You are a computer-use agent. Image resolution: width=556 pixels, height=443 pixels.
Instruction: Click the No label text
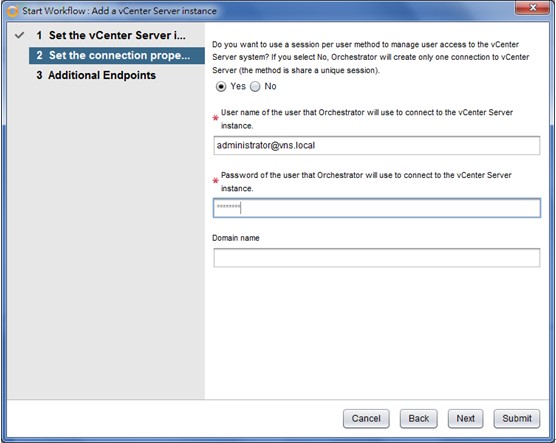[x=270, y=86]
